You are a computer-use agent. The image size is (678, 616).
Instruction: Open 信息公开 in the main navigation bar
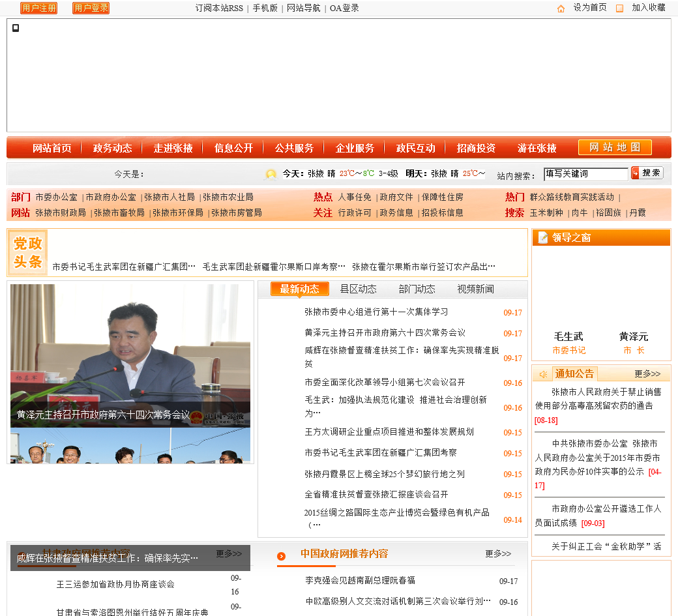(233, 148)
